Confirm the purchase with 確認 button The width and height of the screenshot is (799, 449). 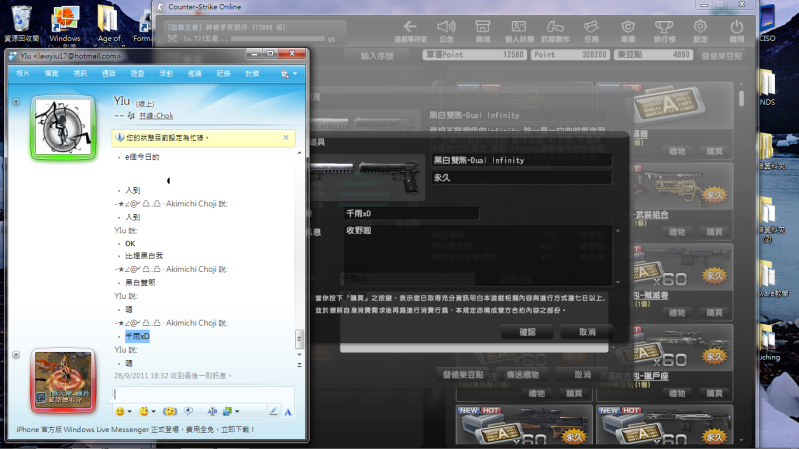[x=527, y=332]
